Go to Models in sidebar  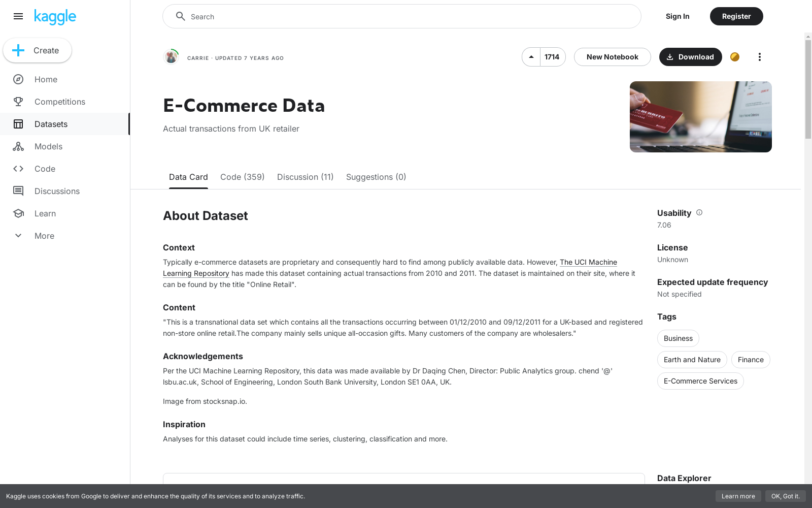tap(65, 146)
